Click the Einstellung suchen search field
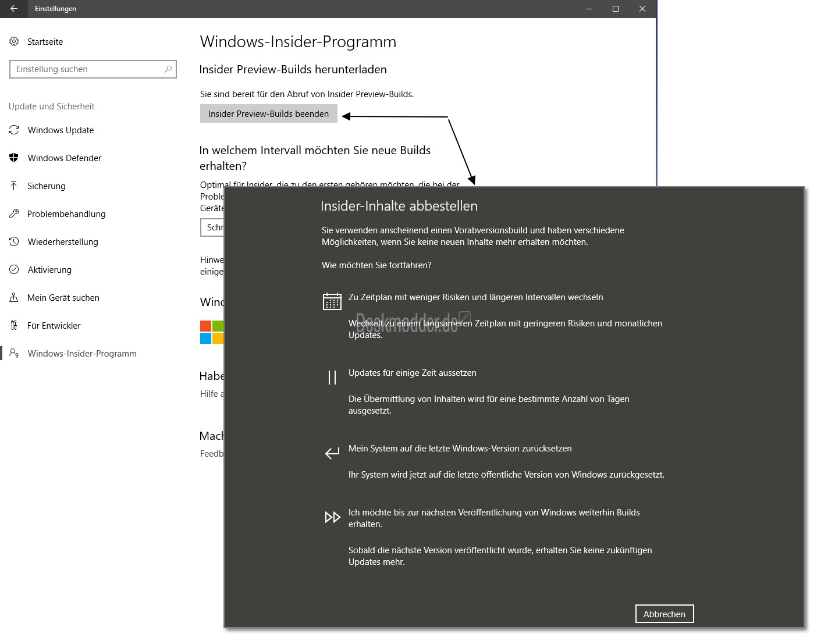This screenshot has height=644, width=828. click(x=93, y=69)
